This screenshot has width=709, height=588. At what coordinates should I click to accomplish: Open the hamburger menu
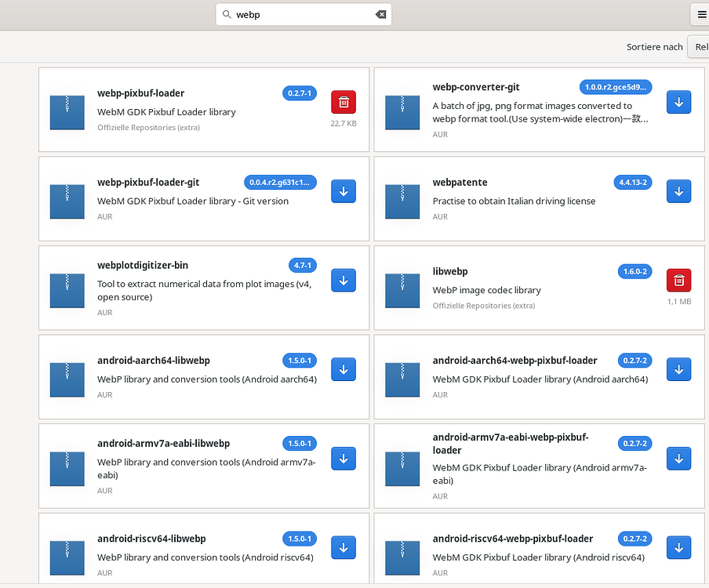click(x=701, y=14)
